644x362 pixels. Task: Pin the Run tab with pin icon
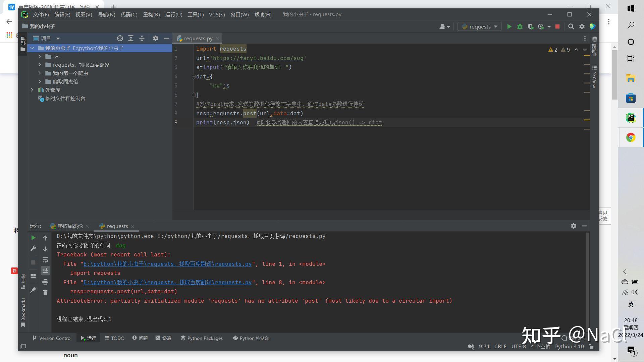(x=33, y=290)
